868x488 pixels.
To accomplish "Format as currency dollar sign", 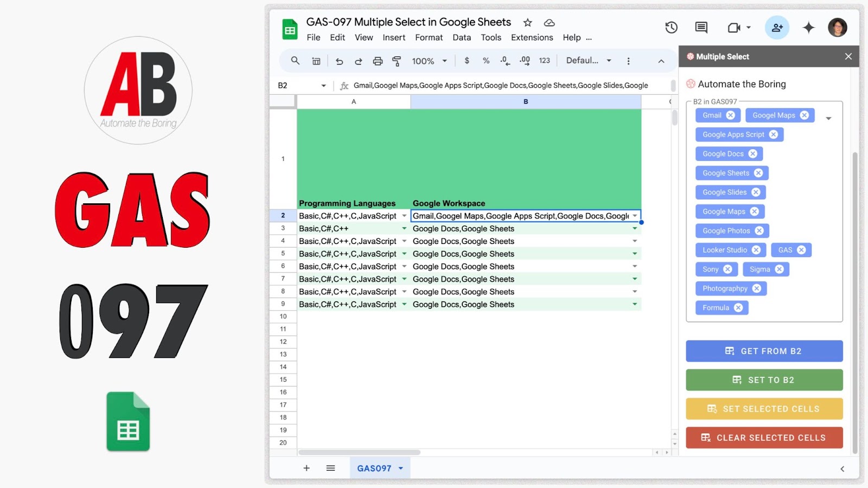I will 467,61.
